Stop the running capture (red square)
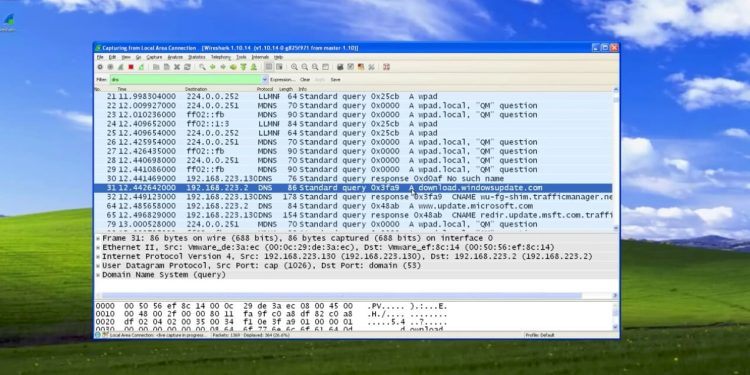 click(x=131, y=67)
